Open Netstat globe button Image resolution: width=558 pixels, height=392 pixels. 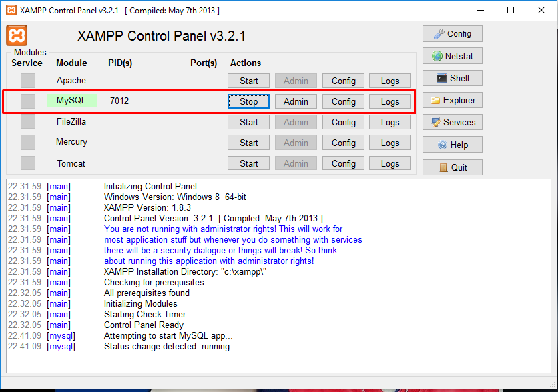click(453, 56)
